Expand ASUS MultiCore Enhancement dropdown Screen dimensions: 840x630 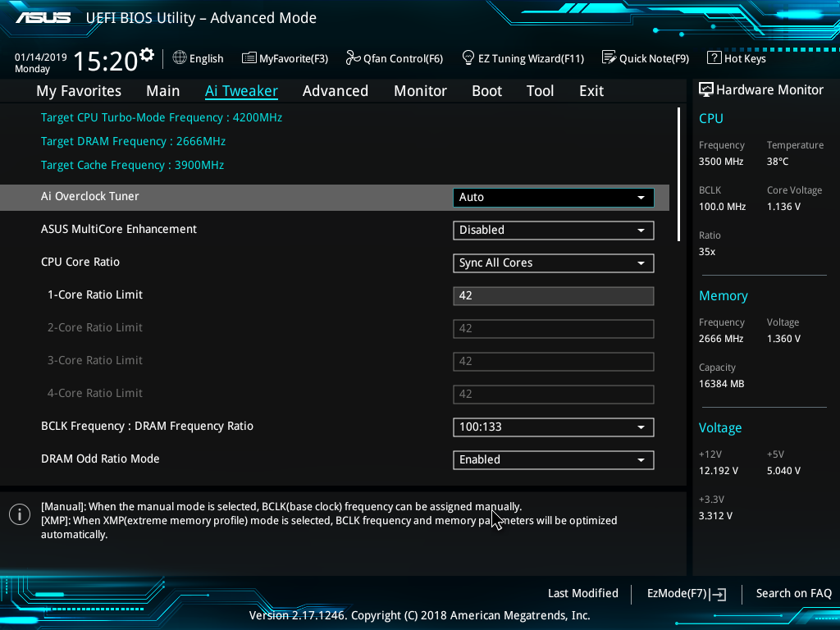(553, 230)
